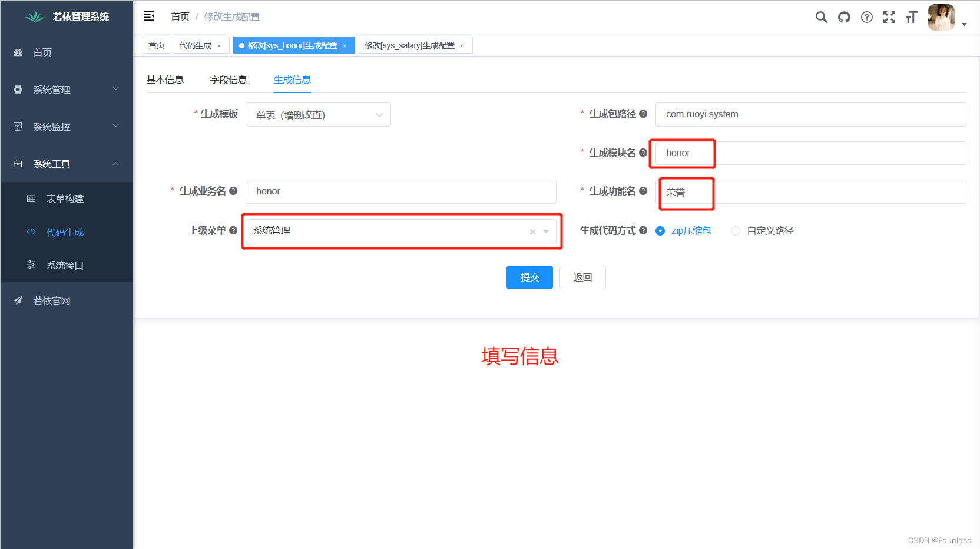Open 代码生成 in the sidebar
Screen dimensions: 980x549
click(67, 232)
